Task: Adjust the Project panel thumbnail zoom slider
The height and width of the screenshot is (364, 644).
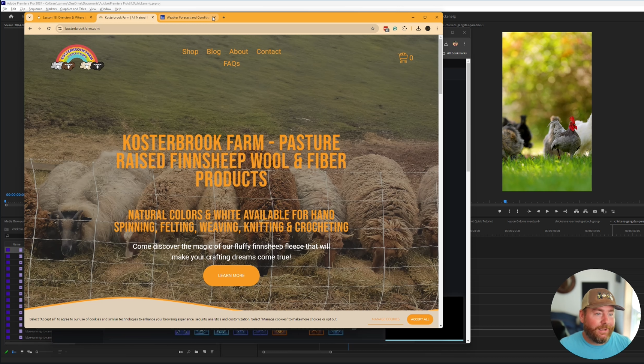Action: click(x=44, y=352)
